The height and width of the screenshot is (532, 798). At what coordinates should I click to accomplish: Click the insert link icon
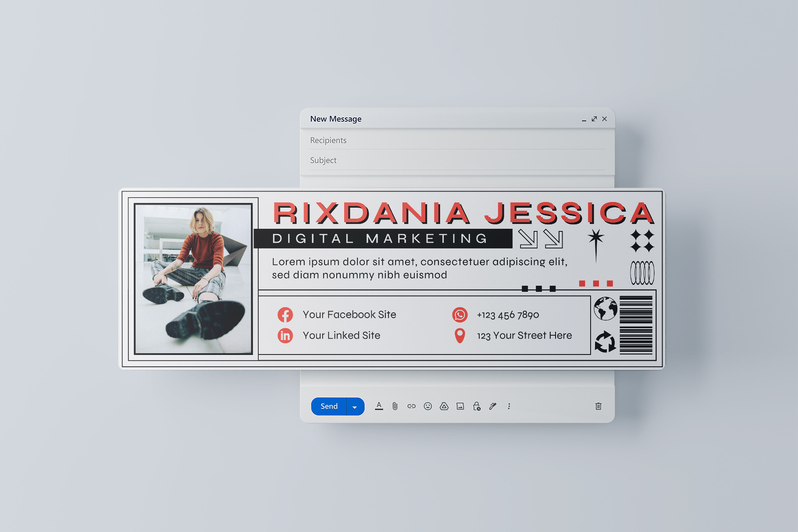click(411, 406)
